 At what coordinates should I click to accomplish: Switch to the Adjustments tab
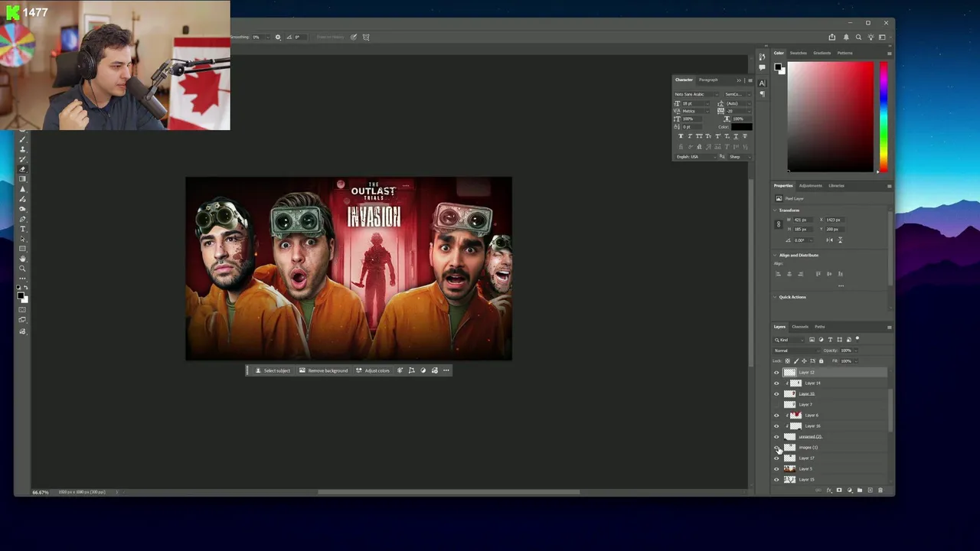tap(810, 185)
